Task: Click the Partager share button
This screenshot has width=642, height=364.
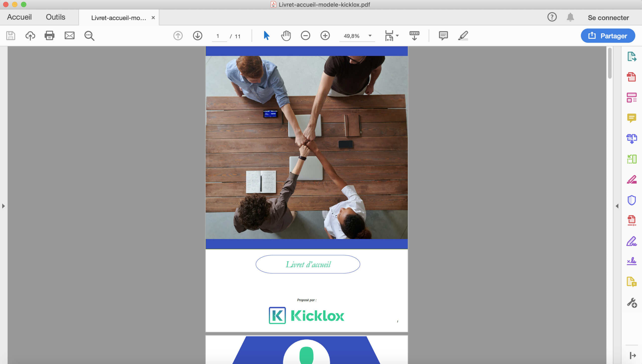Action: tap(608, 36)
